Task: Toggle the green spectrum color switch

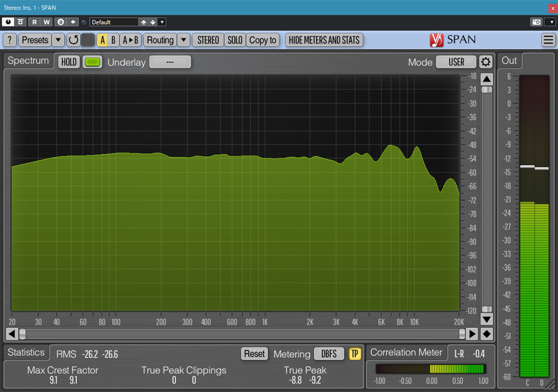Action: tap(92, 62)
